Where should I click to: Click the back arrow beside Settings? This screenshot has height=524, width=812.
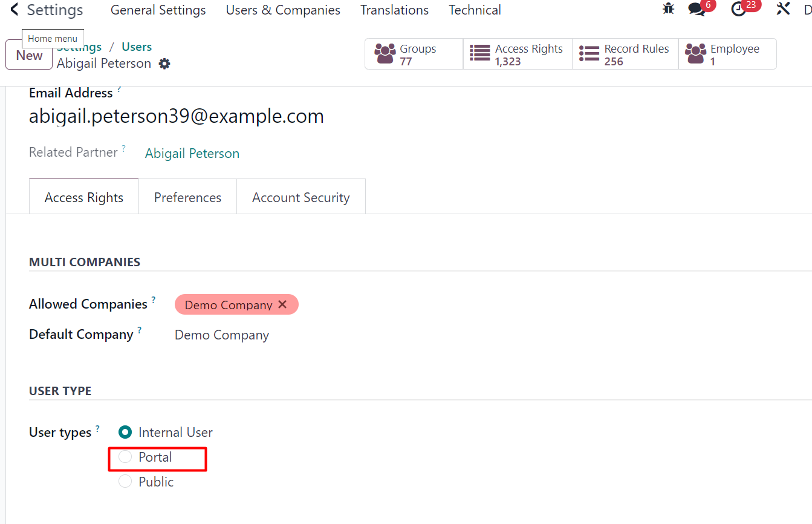(15, 10)
